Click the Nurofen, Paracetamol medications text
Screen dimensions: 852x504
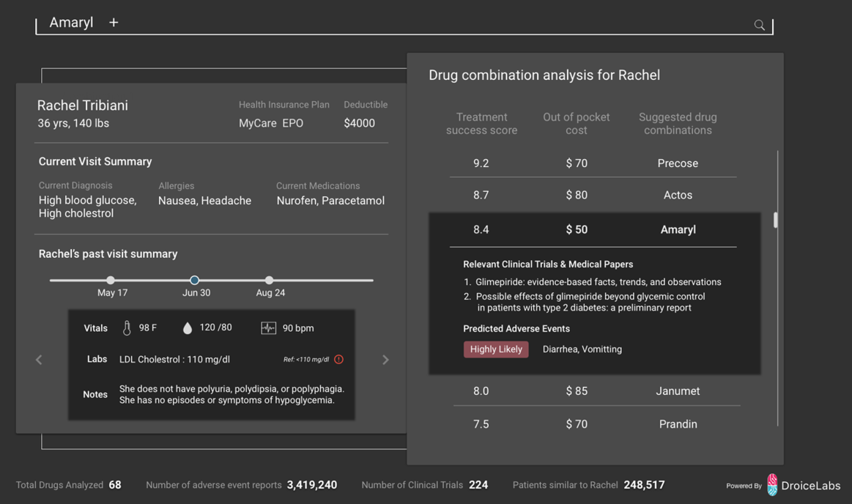[x=330, y=201]
